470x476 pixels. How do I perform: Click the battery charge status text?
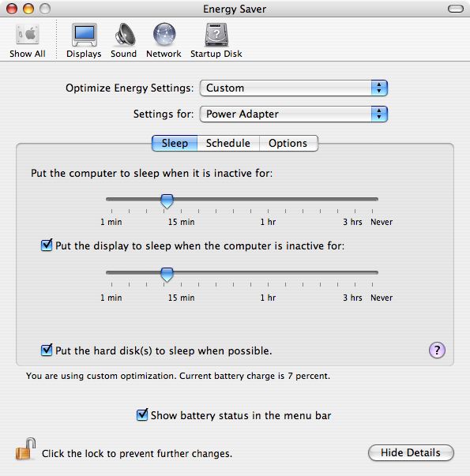178,376
